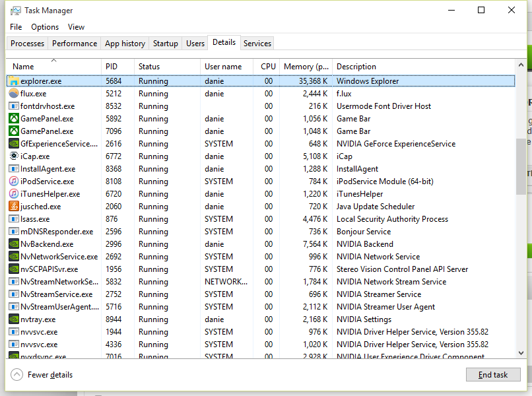The width and height of the screenshot is (532, 396).
Task: Click the iCap.exe eye icon
Action: 14,156
